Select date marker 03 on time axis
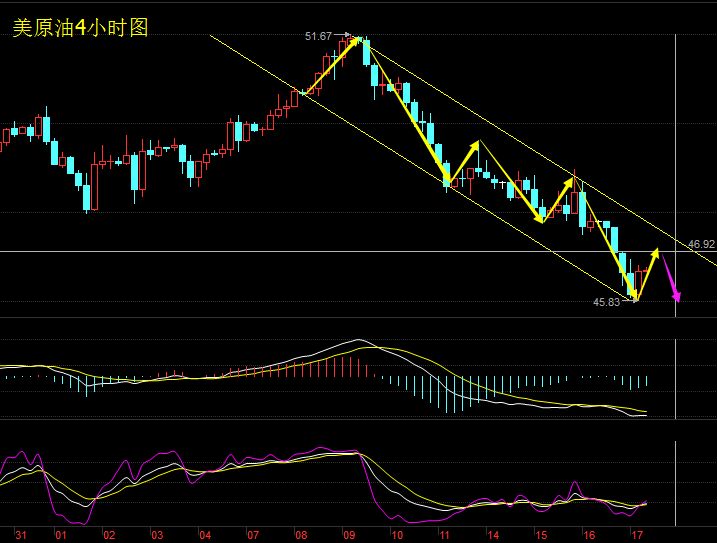The height and width of the screenshot is (543, 717). pyautogui.click(x=157, y=535)
